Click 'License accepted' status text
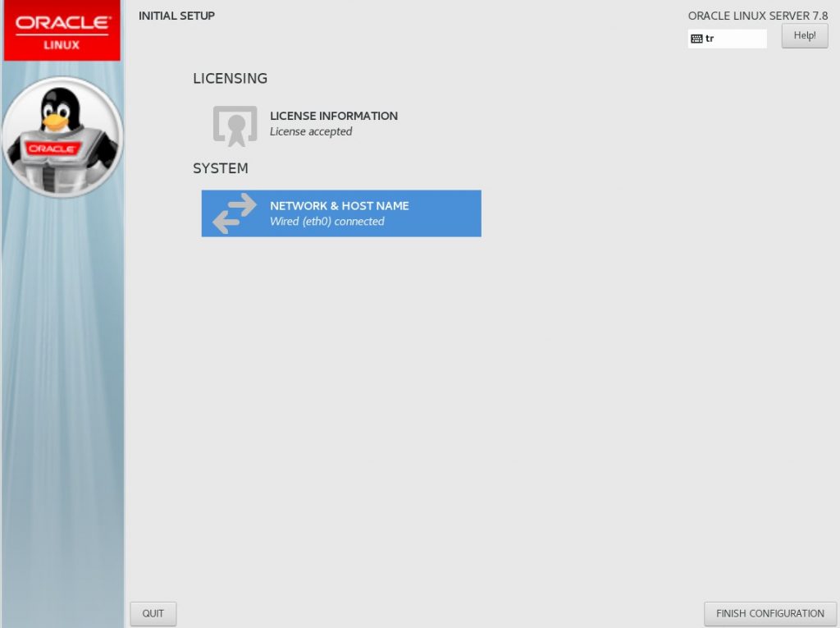The height and width of the screenshot is (628, 840). [x=311, y=131]
